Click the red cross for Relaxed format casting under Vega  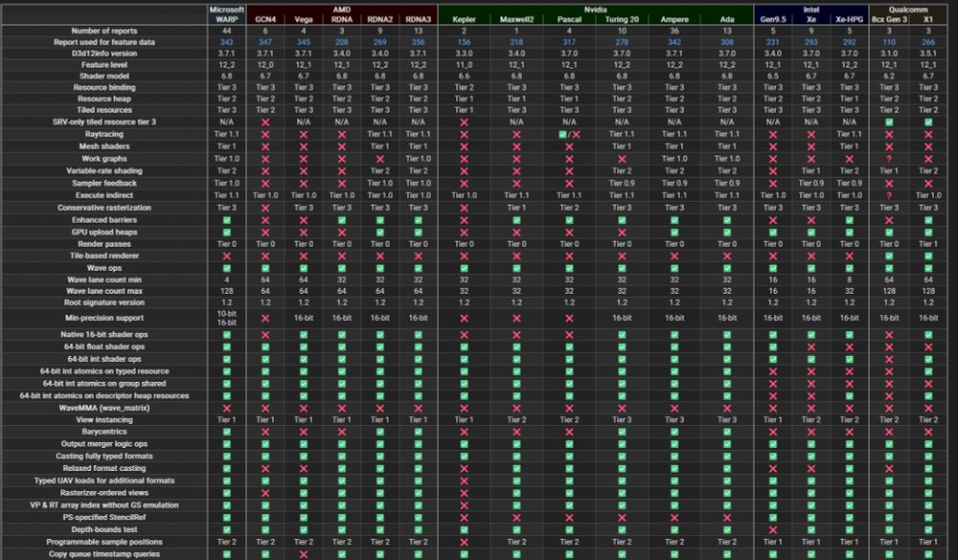(x=304, y=468)
